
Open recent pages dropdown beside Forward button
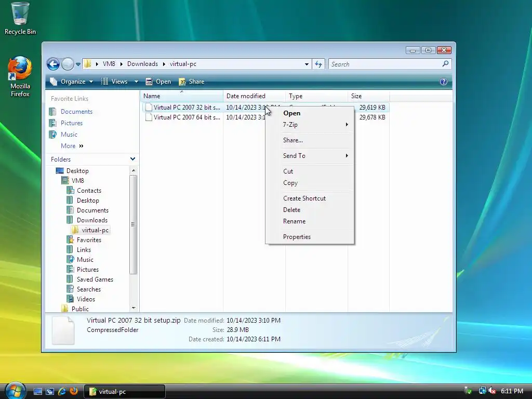pos(78,64)
